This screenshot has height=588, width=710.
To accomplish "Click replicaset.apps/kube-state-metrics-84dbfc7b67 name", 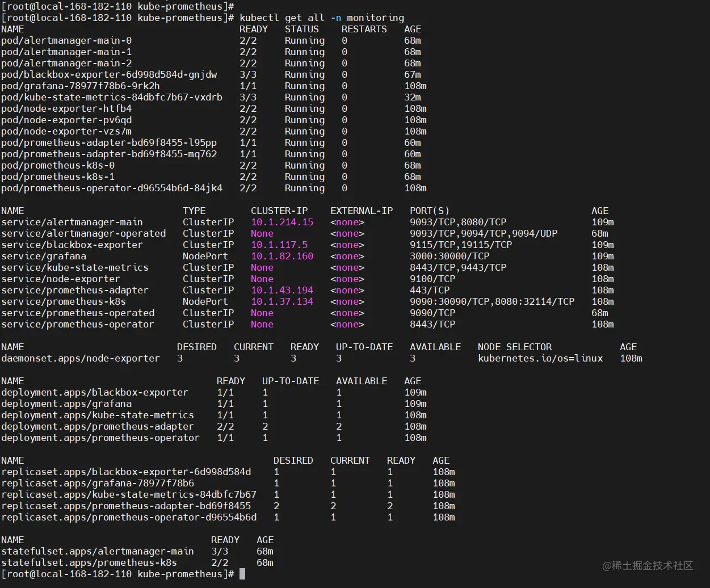I will [129, 495].
